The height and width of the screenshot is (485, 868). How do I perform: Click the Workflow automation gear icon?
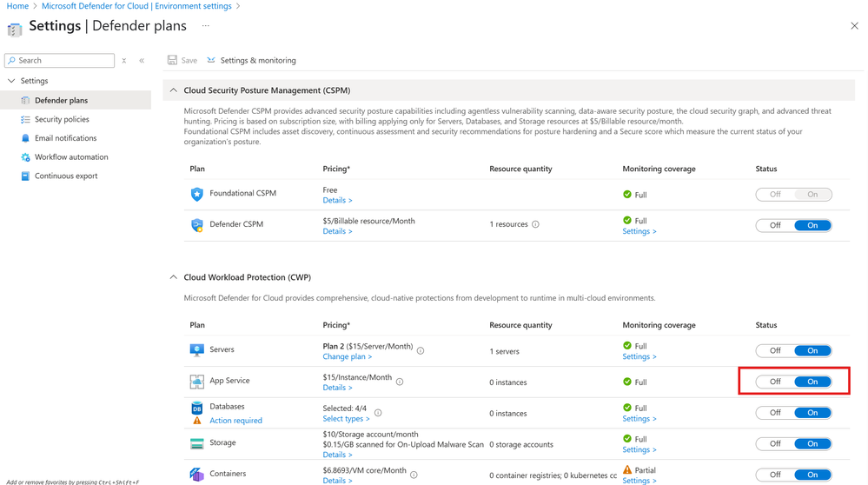pyautogui.click(x=25, y=156)
